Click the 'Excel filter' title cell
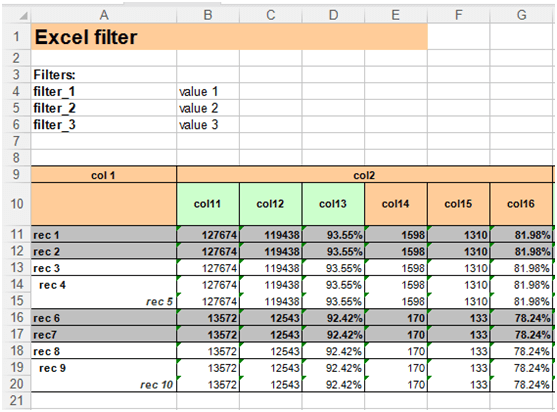 pyautogui.click(x=229, y=37)
